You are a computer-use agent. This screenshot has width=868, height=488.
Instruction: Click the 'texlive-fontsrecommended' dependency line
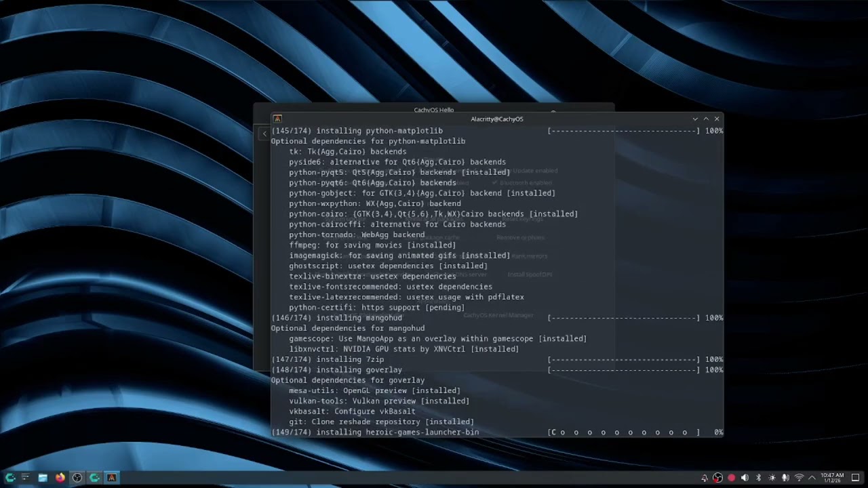point(391,287)
